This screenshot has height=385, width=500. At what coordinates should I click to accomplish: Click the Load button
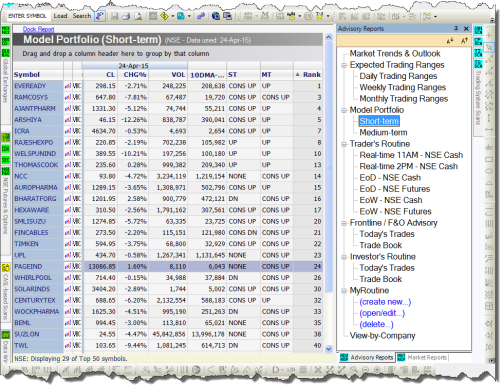tap(60, 16)
